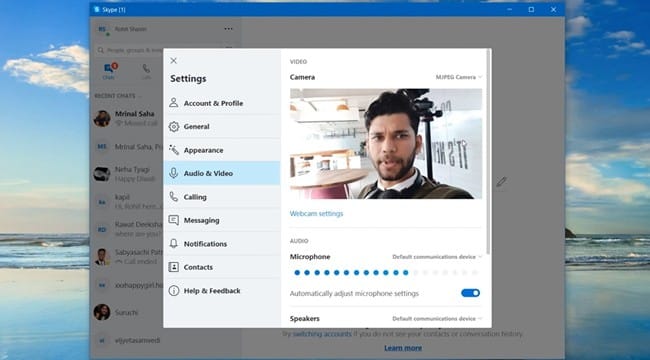Open the Calls tab in Skype

pyautogui.click(x=146, y=71)
